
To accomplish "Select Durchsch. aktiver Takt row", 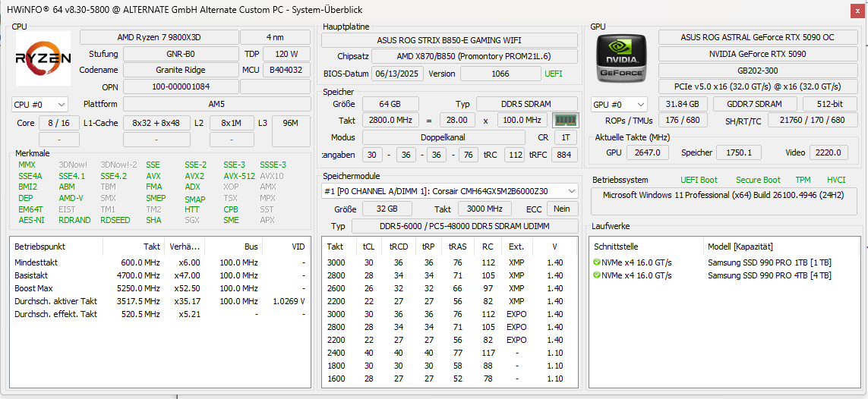I will click(160, 301).
